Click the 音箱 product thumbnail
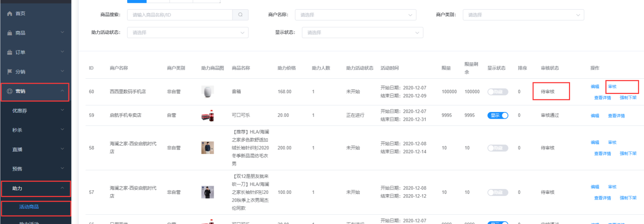644x224 pixels. tap(207, 92)
